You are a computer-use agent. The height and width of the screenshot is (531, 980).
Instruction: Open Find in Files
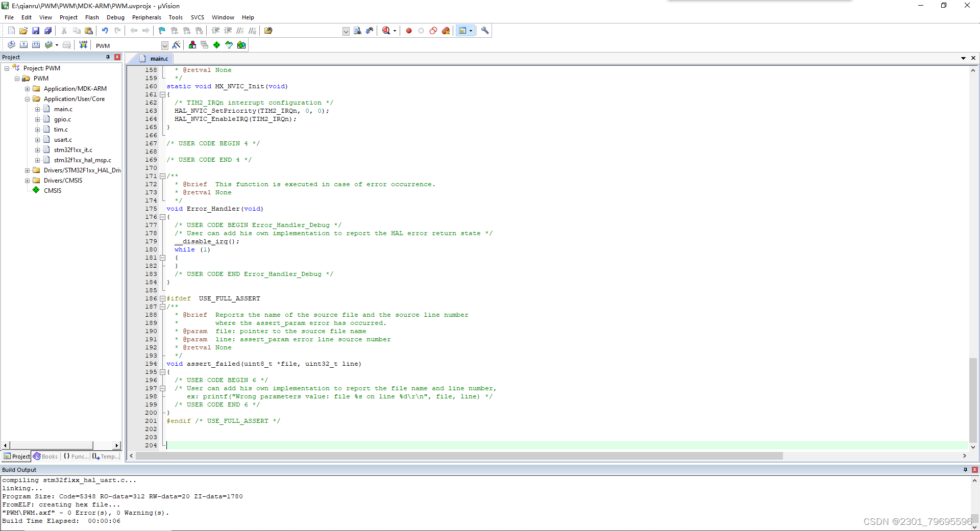268,31
